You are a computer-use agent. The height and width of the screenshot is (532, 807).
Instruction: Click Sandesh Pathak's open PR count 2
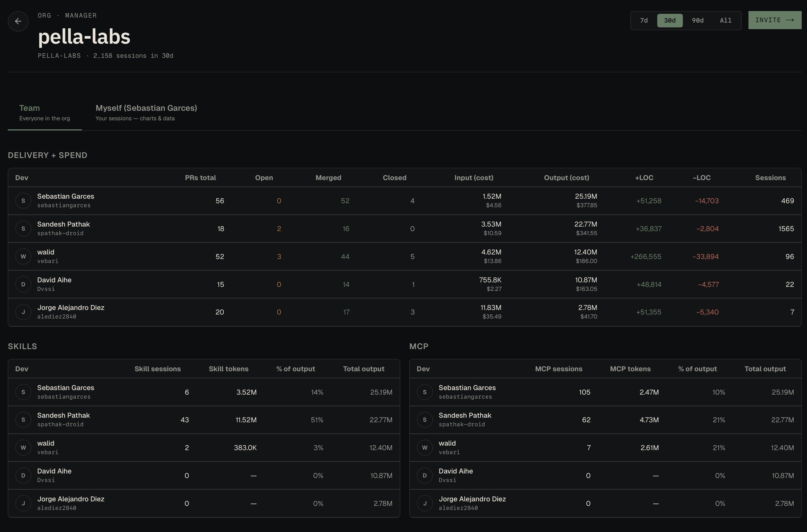pos(279,228)
